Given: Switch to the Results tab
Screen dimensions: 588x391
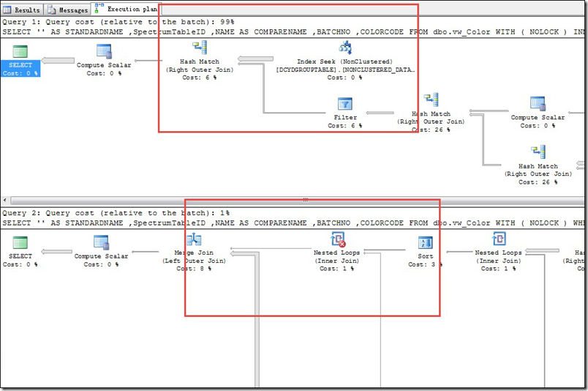Looking at the screenshot, I should click(x=23, y=10).
